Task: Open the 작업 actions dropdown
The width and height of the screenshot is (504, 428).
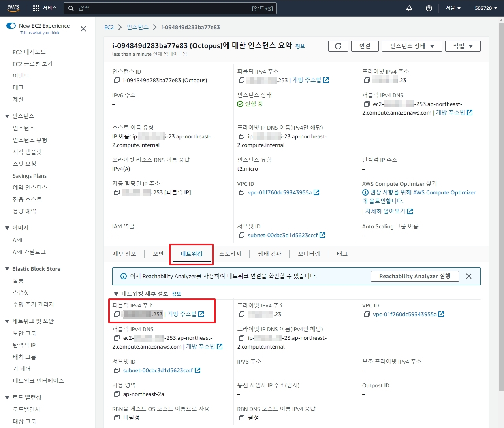Action: click(463, 46)
